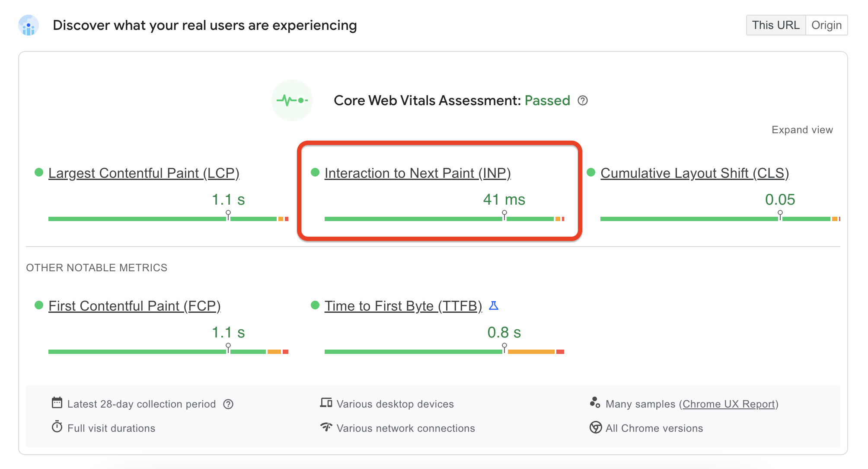Image resolution: width=868 pixels, height=469 pixels.
Task: Click the calendar icon for collection period
Action: click(57, 403)
